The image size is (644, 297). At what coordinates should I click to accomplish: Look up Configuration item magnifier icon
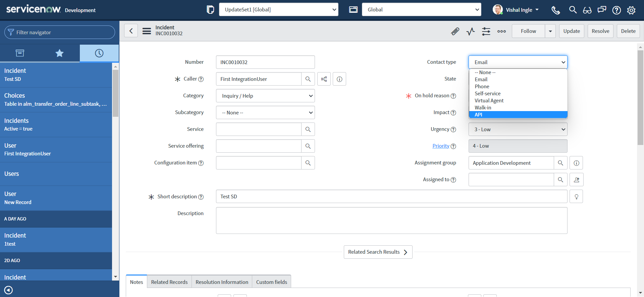coord(308,163)
